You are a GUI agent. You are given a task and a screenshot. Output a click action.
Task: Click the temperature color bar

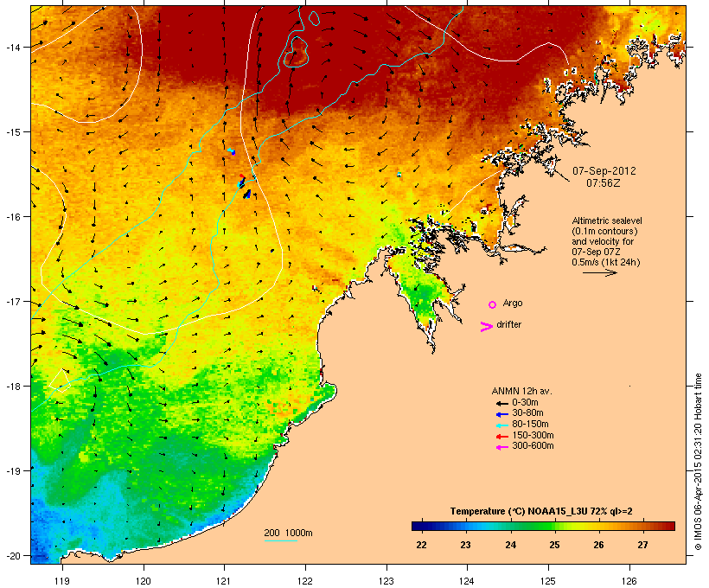pos(543,526)
